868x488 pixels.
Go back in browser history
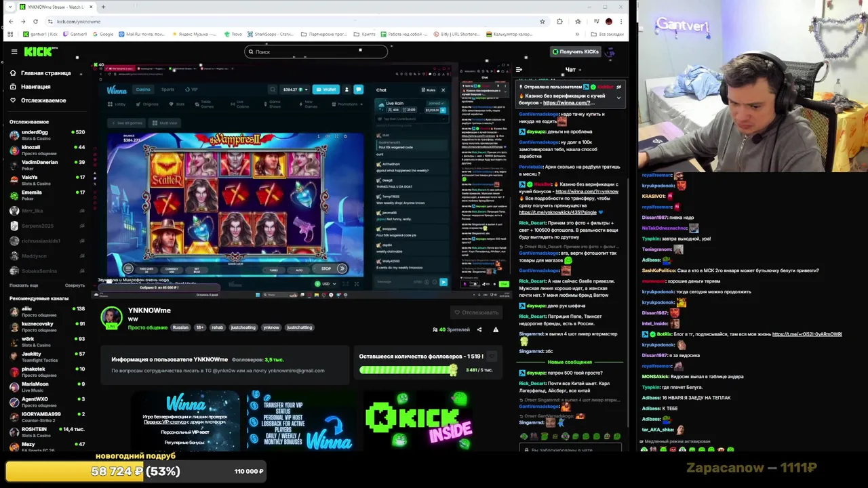9,21
